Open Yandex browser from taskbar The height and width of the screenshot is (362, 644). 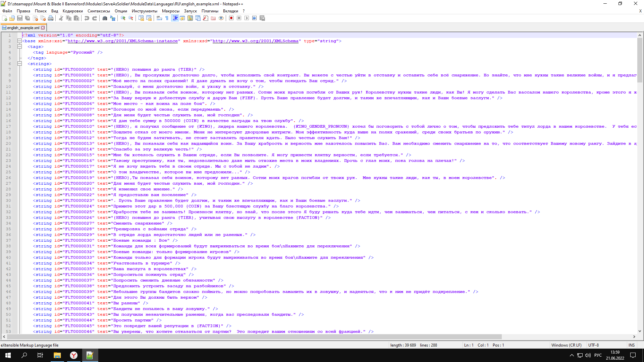[x=73, y=355]
